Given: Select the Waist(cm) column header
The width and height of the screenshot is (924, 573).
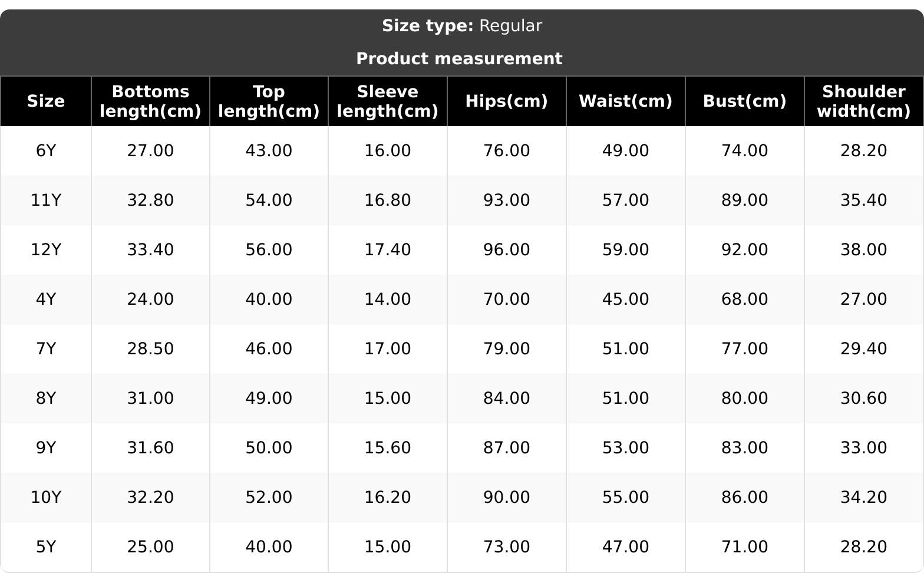Looking at the screenshot, I should pyautogui.click(x=626, y=101).
